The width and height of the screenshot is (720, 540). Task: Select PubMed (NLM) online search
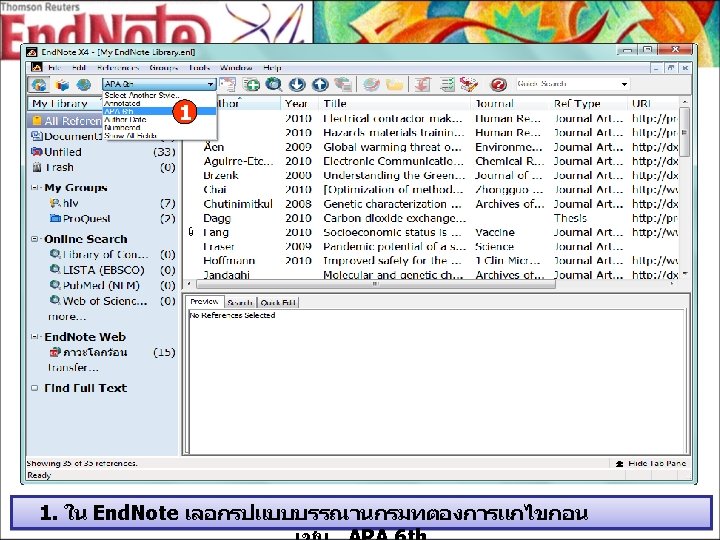coord(102,285)
